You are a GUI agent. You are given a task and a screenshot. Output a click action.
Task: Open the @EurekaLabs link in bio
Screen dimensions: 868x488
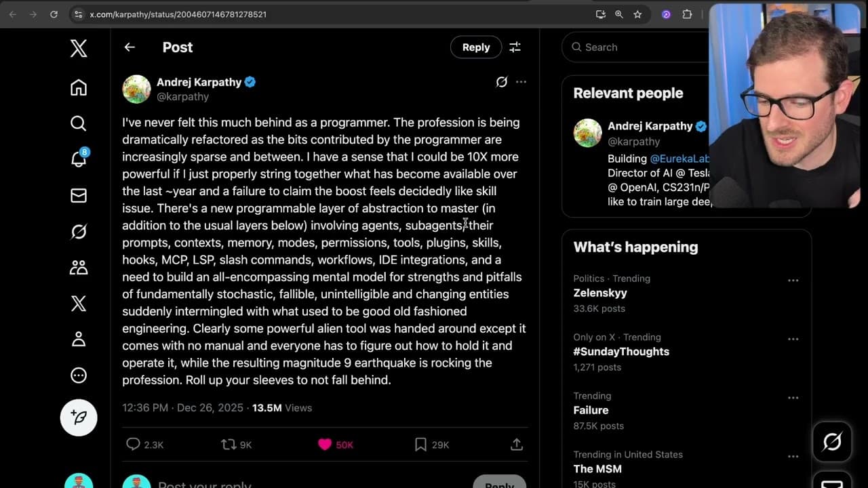(679, 159)
